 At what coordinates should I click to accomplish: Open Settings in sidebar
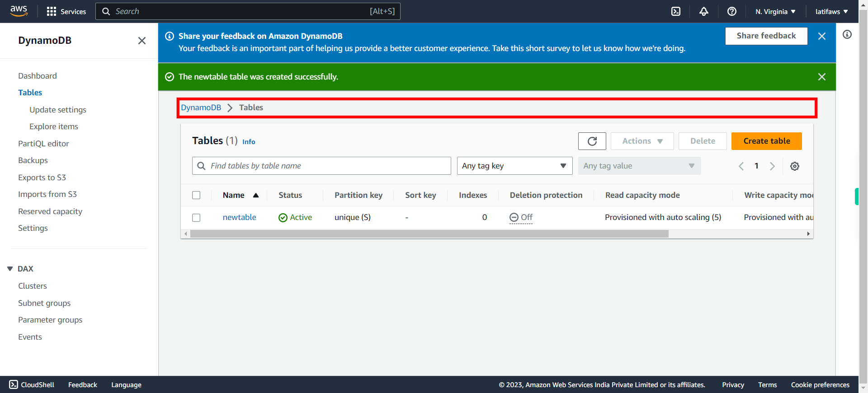tap(33, 228)
